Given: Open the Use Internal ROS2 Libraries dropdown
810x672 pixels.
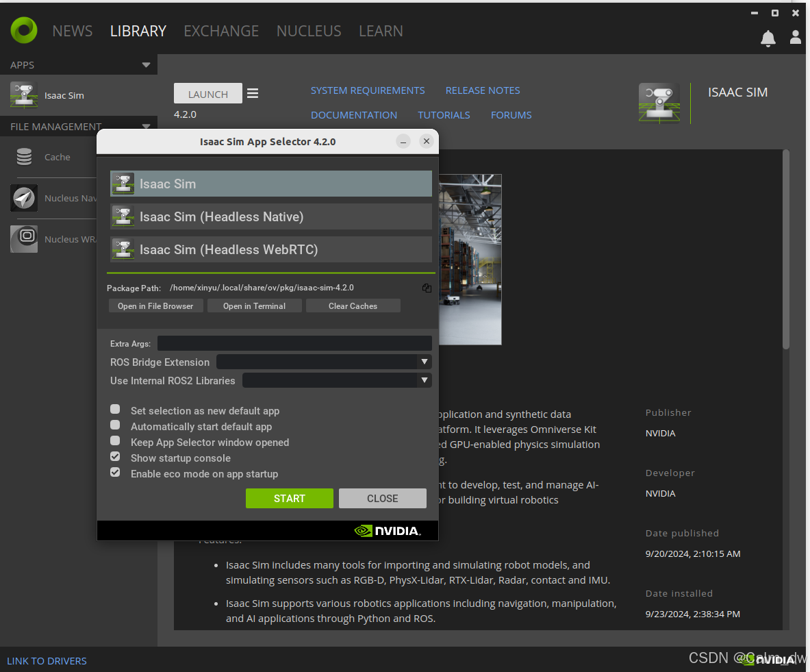Looking at the screenshot, I should [337, 380].
